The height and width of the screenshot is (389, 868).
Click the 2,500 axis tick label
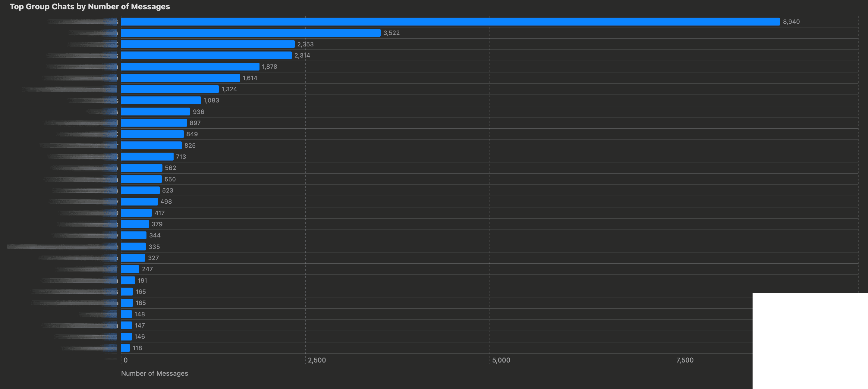[x=316, y=360]
